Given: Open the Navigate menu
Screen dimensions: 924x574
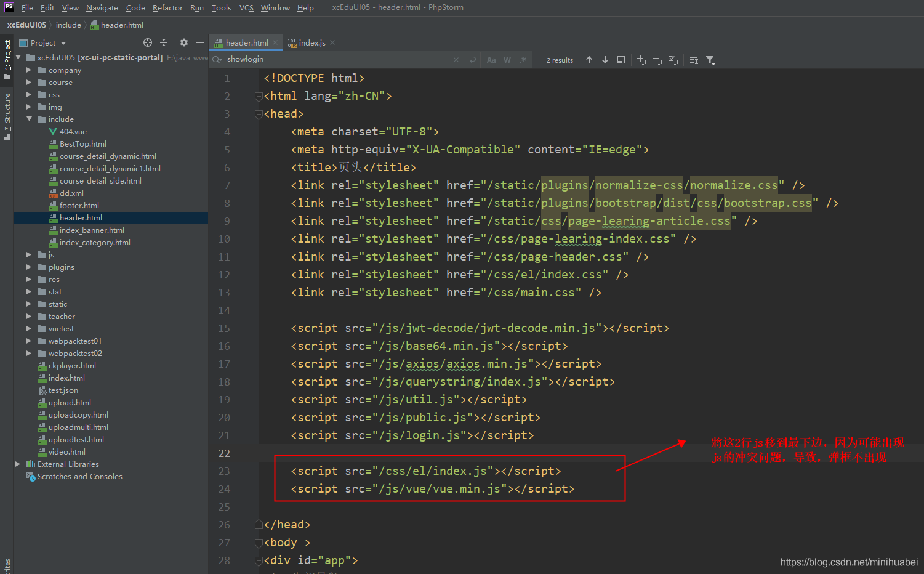Looking at the screenshot, I should pyautogui.click(x=102, y=7).
